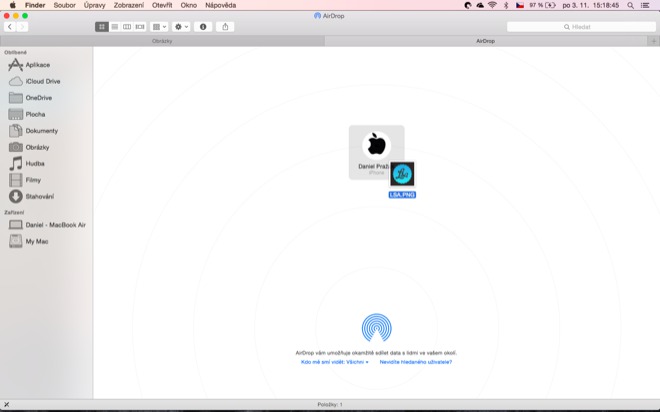Open 'Kdo mě smí vidět' dropdown
The image size is (660, 412).
(x=335, y=362)
